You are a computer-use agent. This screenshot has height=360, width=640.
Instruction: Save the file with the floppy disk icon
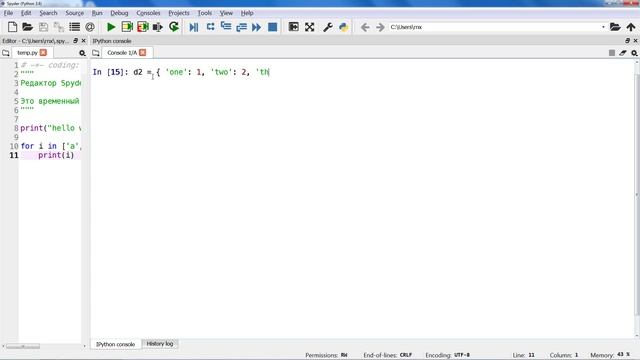[43, 27]
